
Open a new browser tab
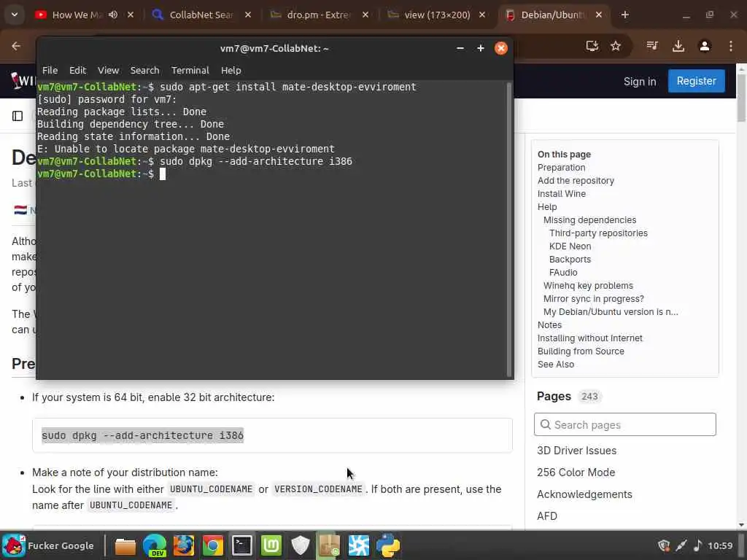[625, 15]
